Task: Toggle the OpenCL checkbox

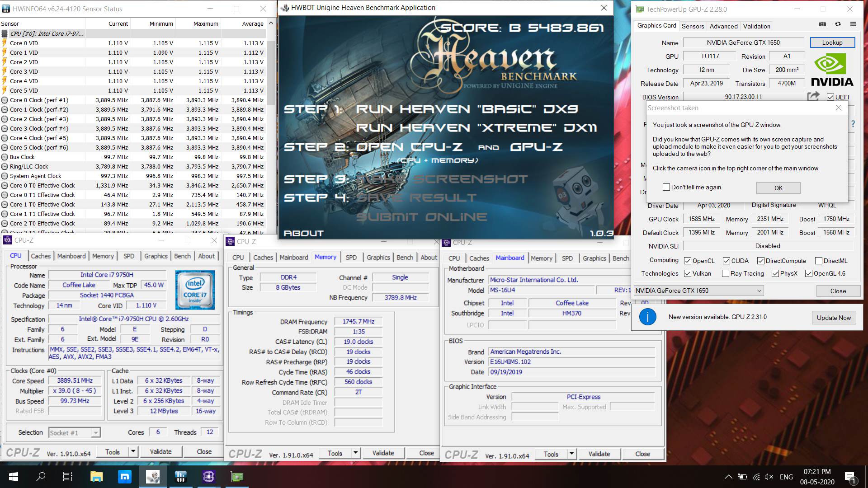Action: point(688,261)
